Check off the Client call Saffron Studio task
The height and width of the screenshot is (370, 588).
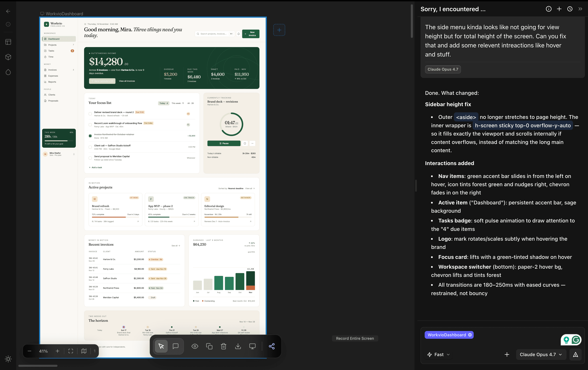(90, 147)
